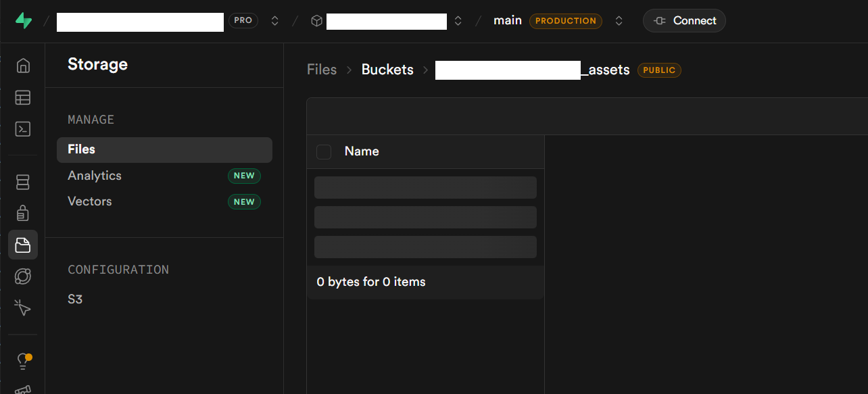Image resolution: width=868 pixels, height=394 pixels.
Task: Open the SQL Editor terminal icon
Action: [x=23, y=129]
